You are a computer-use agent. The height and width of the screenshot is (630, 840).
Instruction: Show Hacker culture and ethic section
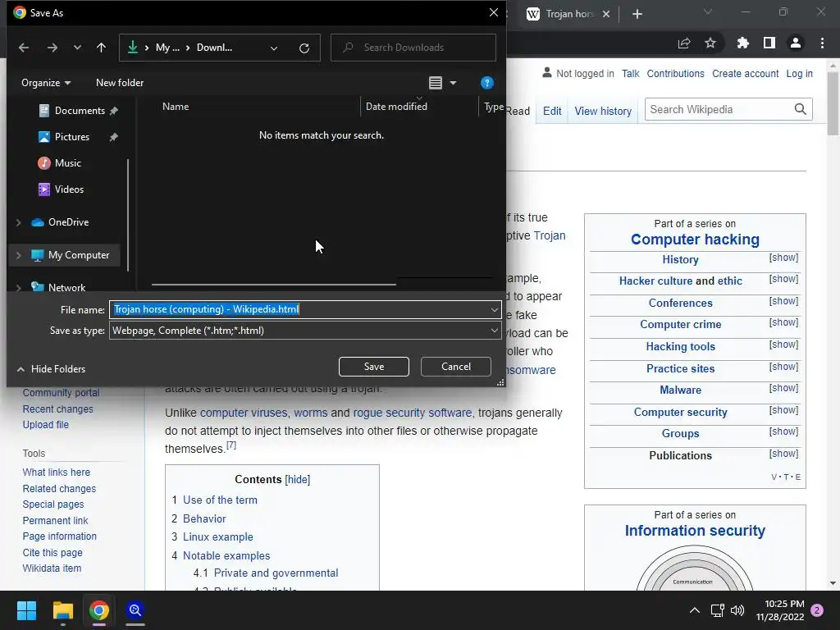783,279
